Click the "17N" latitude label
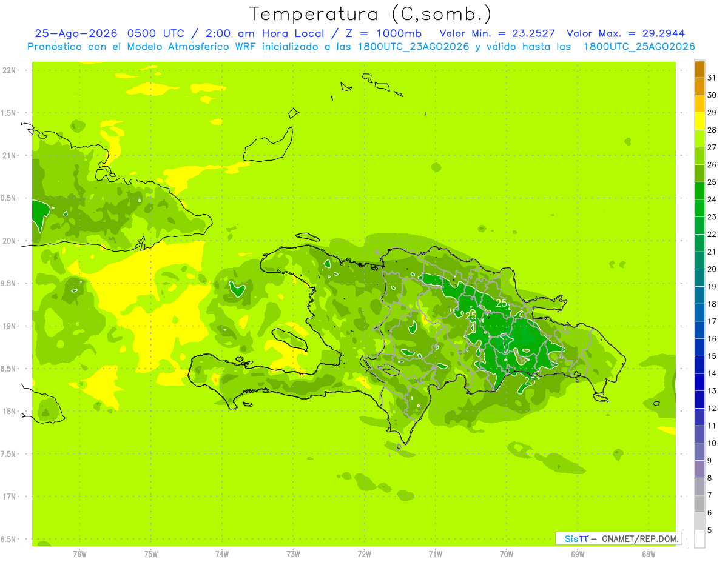 coord(8,497)
